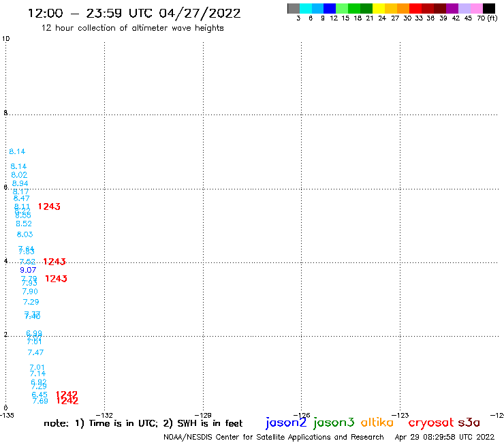Click the light green 15 ft swatch

pyautogui.click(x=342, y=8)
